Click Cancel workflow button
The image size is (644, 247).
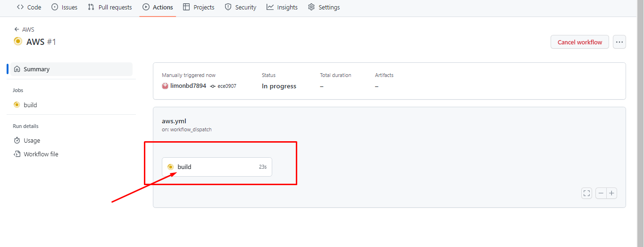[580, 42]
